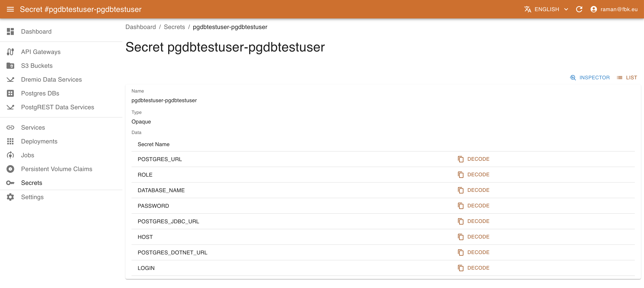Open API Gateways in sidebar

click(41, 52)
